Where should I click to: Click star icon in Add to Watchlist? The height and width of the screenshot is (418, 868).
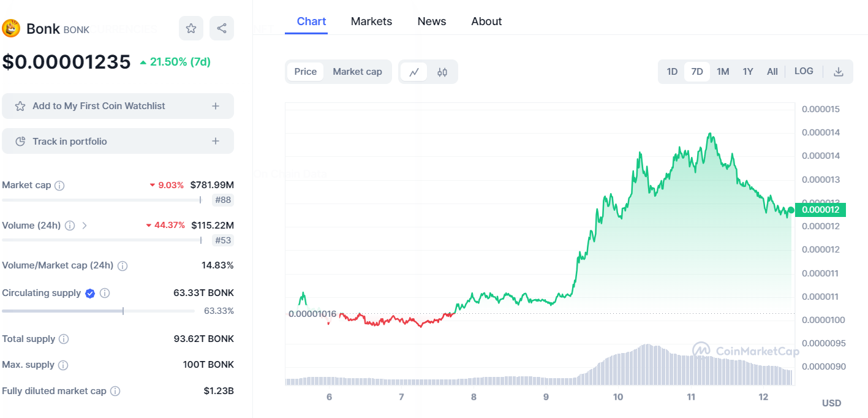20,106
